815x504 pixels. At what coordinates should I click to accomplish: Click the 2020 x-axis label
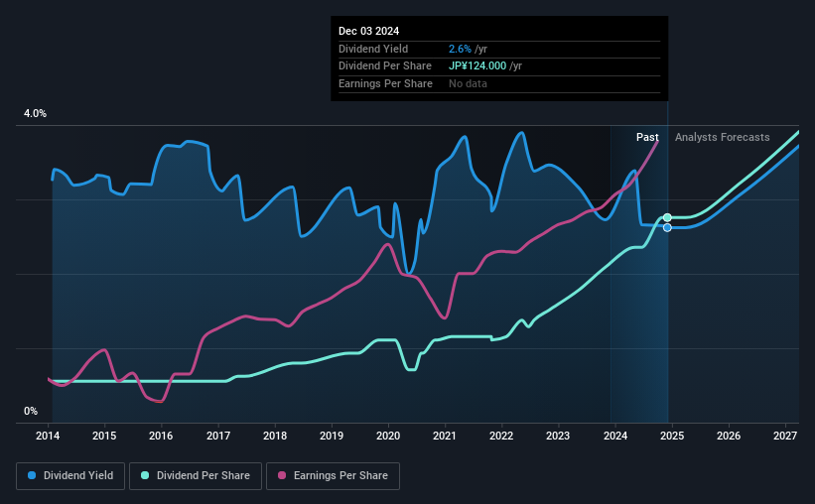[388, 436]
